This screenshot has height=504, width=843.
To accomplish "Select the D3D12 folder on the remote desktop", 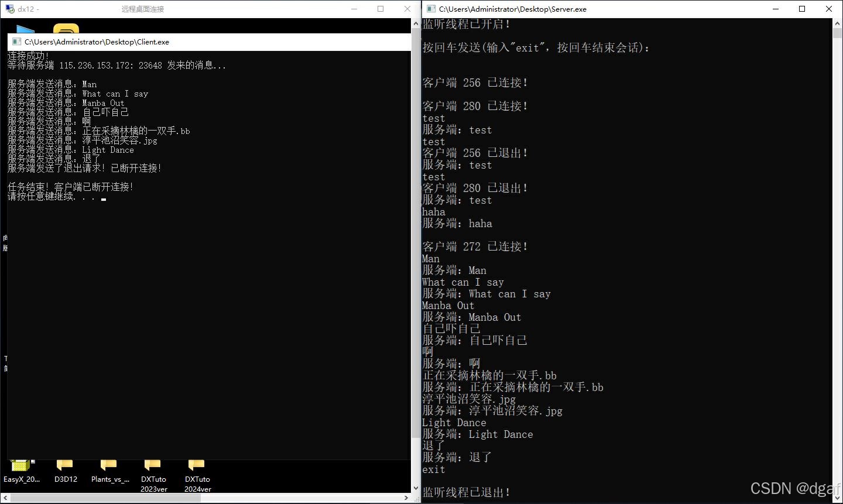I will pos(66,471).
